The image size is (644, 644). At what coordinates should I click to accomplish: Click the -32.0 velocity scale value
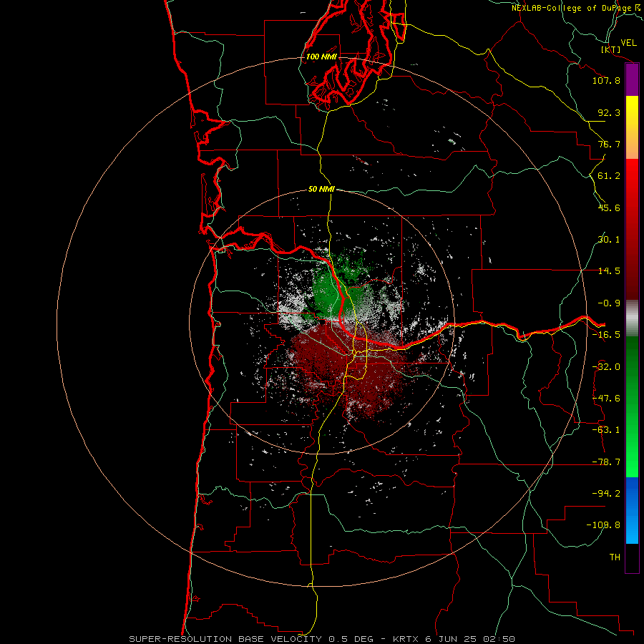coord(606,367)
